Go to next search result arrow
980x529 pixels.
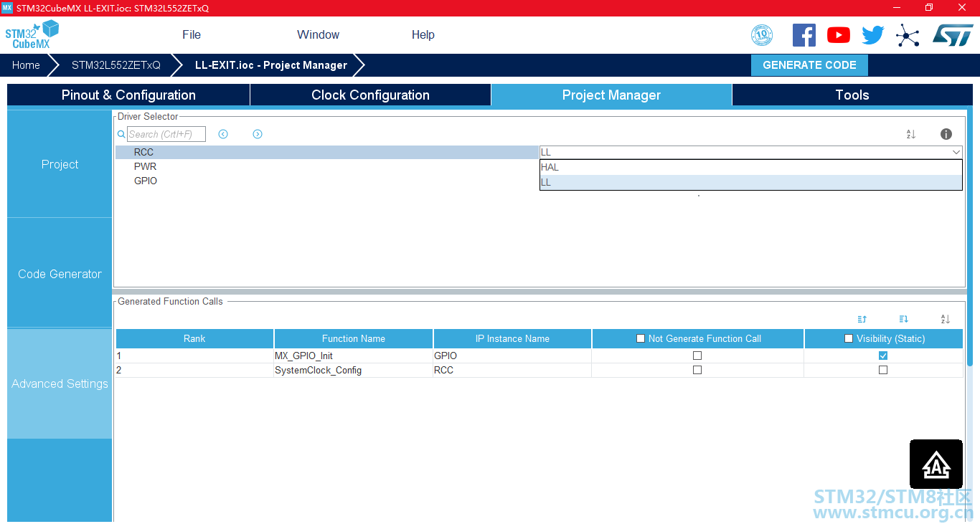[258, 134]
